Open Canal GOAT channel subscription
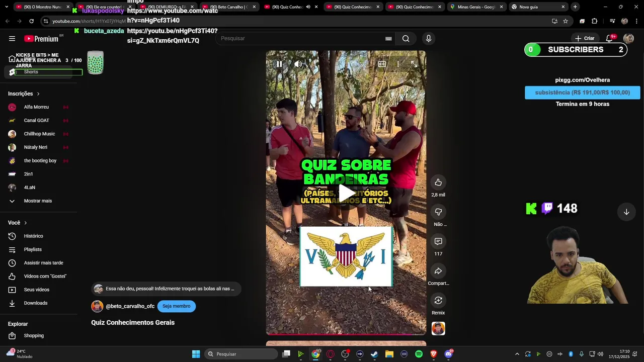 click(38, 121)
